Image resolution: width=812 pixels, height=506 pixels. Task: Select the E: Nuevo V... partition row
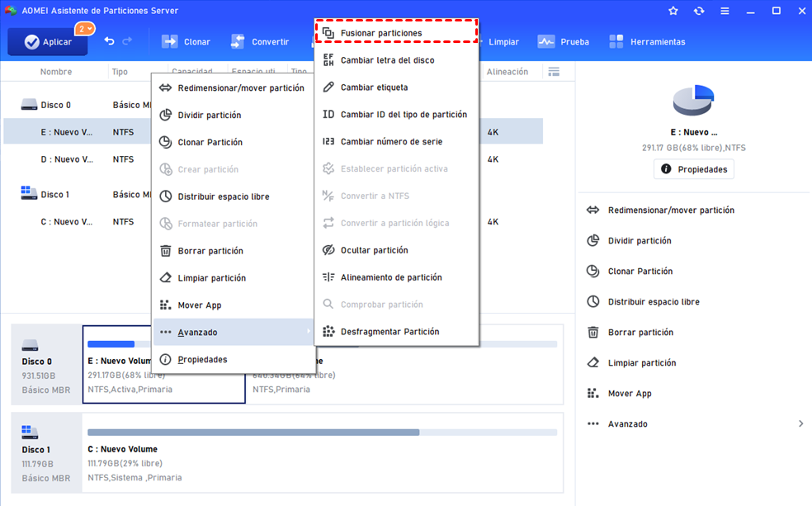[78, 132]
